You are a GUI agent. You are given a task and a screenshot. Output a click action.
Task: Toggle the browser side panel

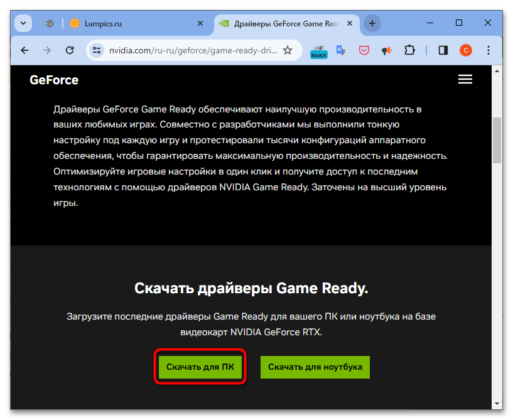(443, 50)
